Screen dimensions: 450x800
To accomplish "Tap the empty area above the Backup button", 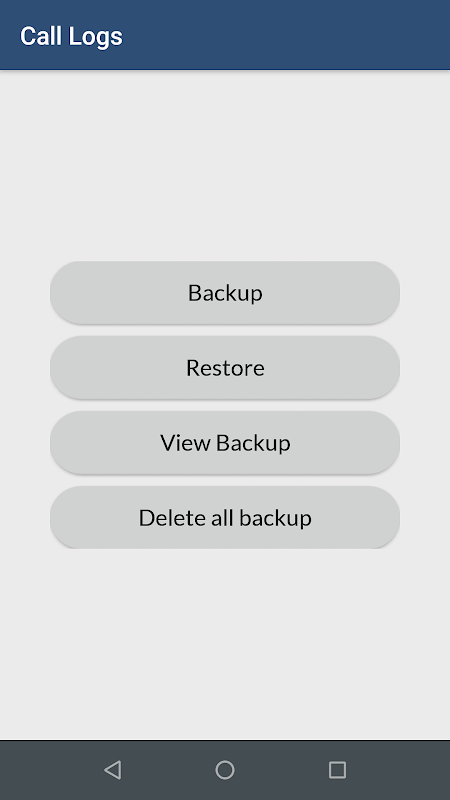I will pos(225,166).
